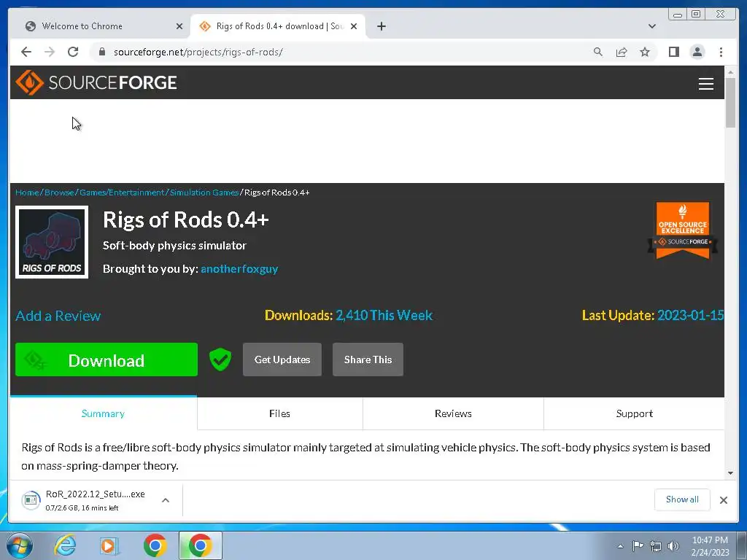
Task: Click the first Chrome taskbar icon
Action: click(x=155, y=545)
